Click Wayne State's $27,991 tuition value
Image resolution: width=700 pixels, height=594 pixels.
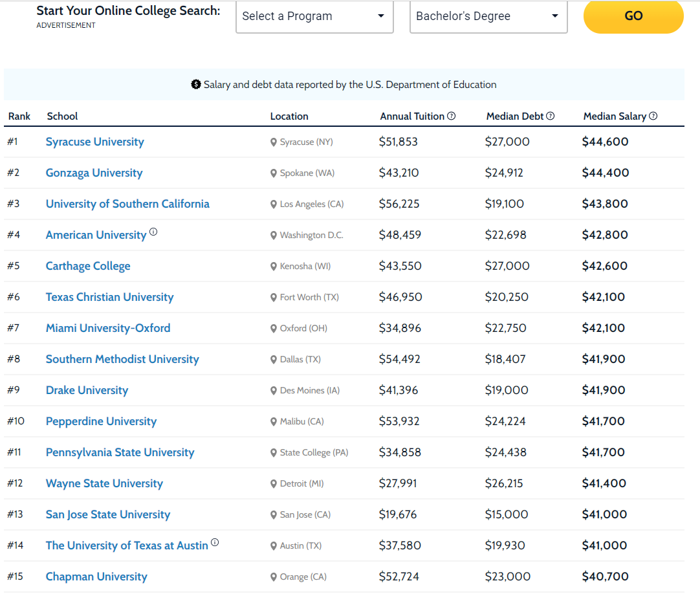398,483
